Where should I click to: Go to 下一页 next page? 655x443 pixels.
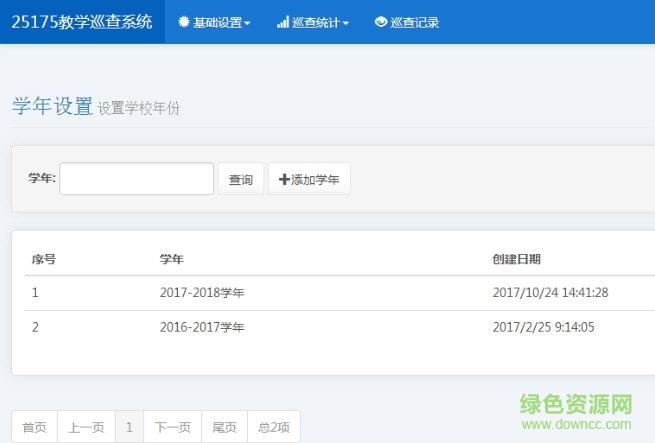pos(173,427)
